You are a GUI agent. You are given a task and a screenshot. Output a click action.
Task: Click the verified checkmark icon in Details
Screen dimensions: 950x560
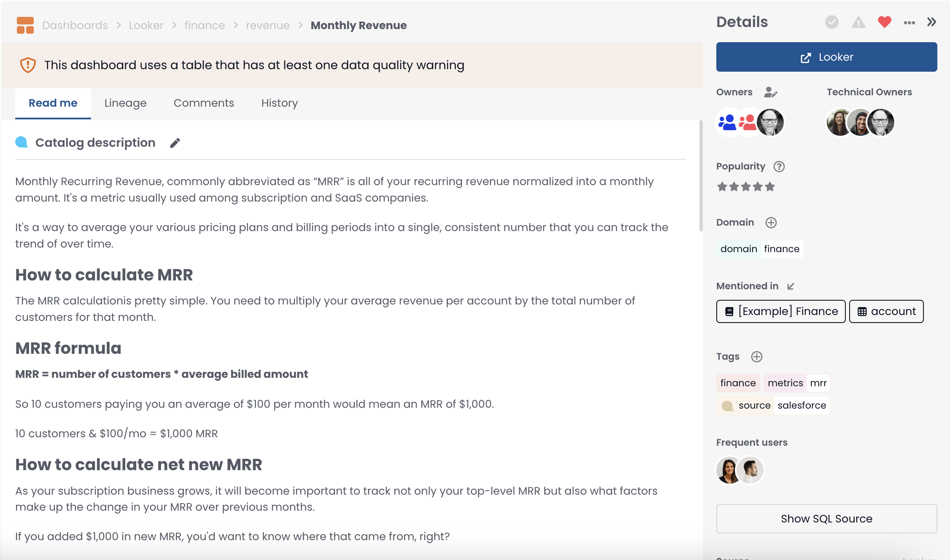click(x=832, y=22)
